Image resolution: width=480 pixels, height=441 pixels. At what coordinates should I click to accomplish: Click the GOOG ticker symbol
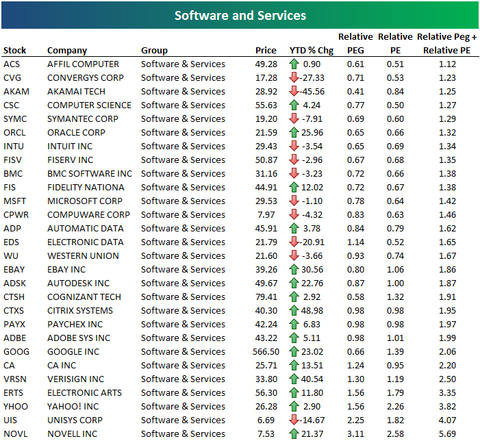tap(16, 351)
